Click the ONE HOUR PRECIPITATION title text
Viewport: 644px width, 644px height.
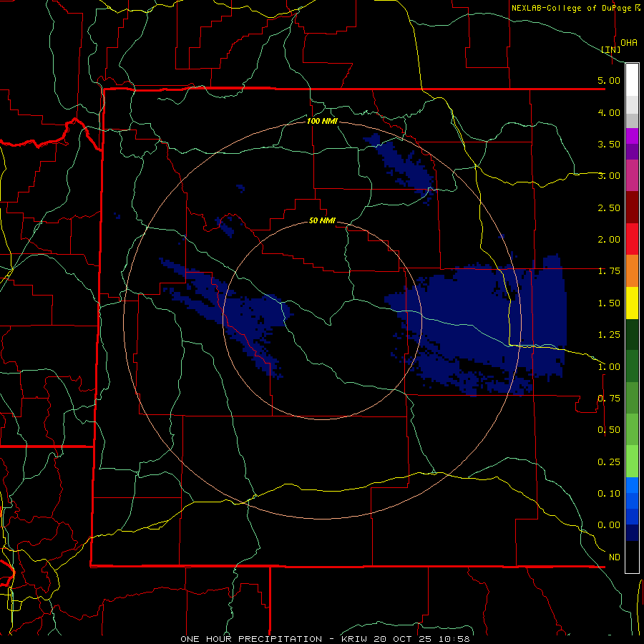(x=251, y=639)
